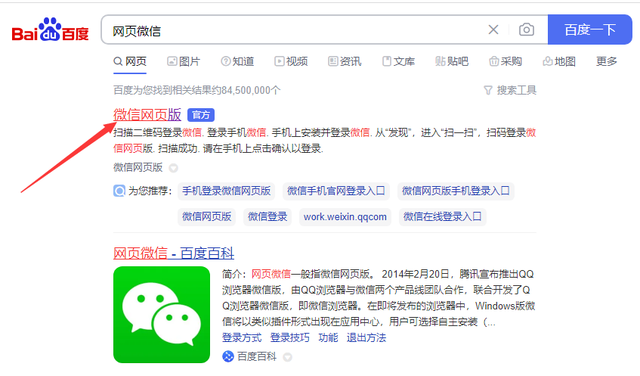
Task: Choose suggestion 微信手机官网登录入口
Action: point(336,191)
